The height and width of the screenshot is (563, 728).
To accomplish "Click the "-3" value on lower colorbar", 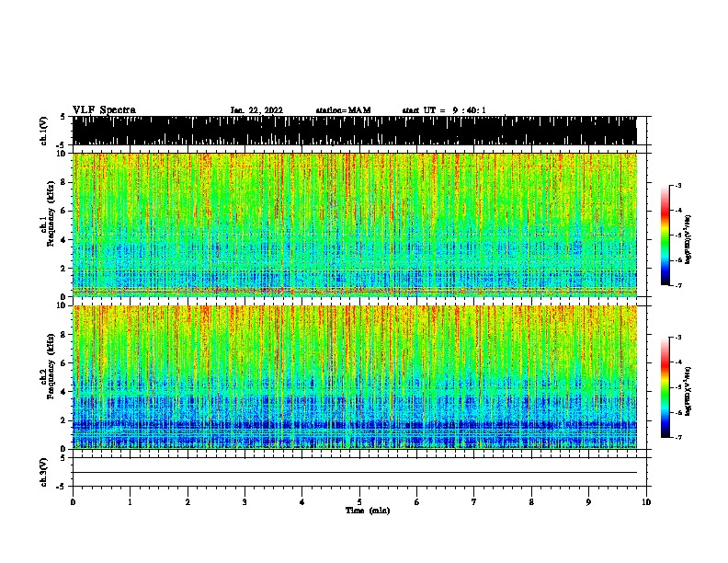I will click(678, 338).
